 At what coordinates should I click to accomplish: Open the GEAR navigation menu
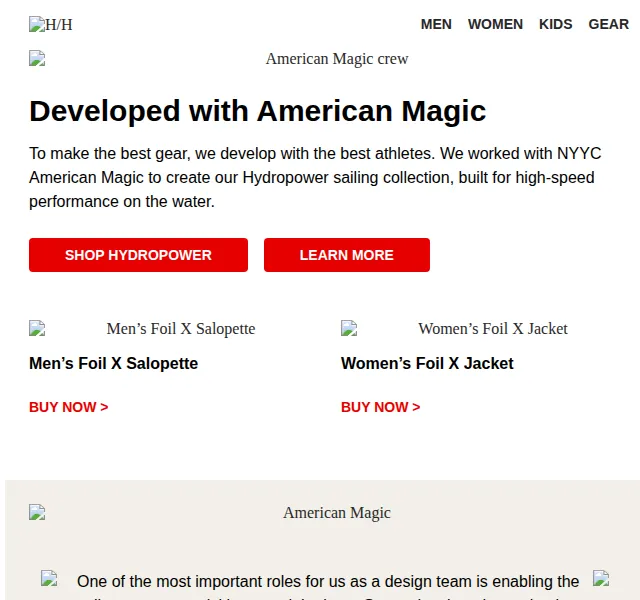608,24
